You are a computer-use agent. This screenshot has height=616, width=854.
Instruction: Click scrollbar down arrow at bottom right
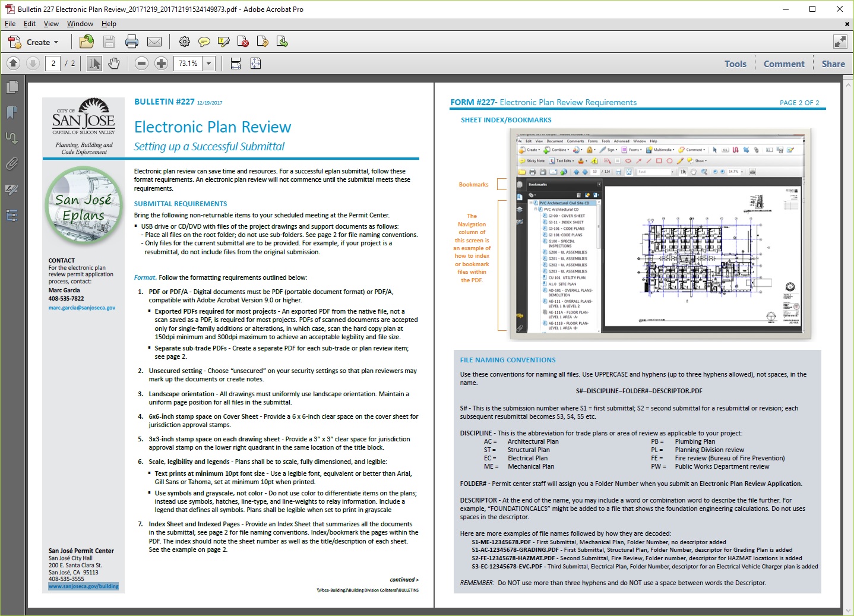[848, 610]
